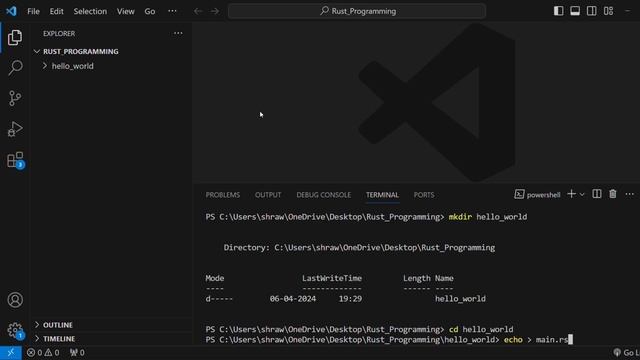
Task: Switch to the Output tab
Action: (x=268, y=195)
